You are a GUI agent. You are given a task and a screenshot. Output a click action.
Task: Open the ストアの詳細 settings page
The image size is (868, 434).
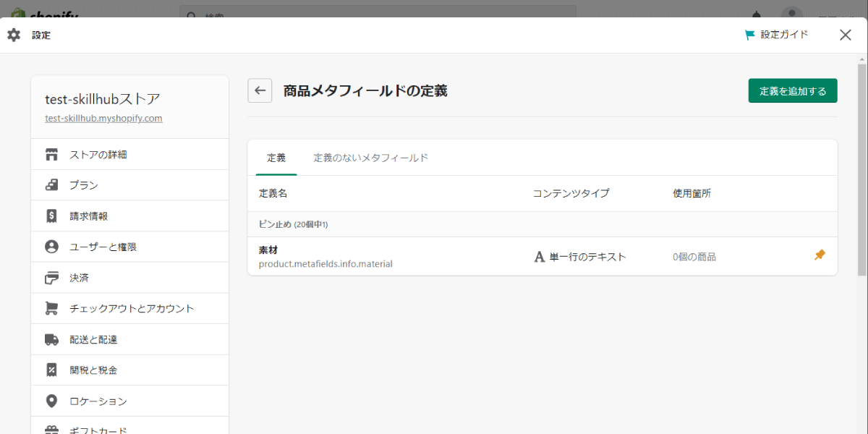129,155
